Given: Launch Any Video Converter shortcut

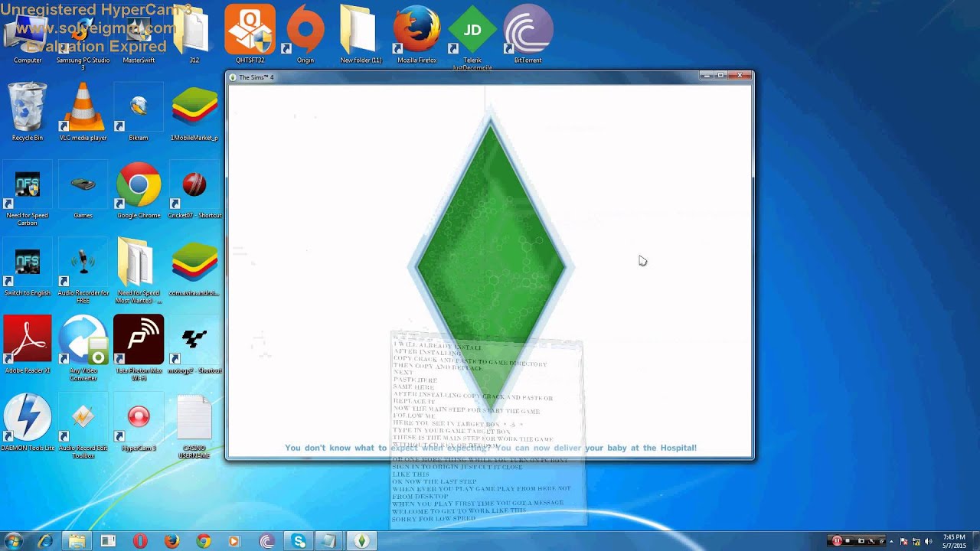Looking at the screenshot, I should [83, 347].
